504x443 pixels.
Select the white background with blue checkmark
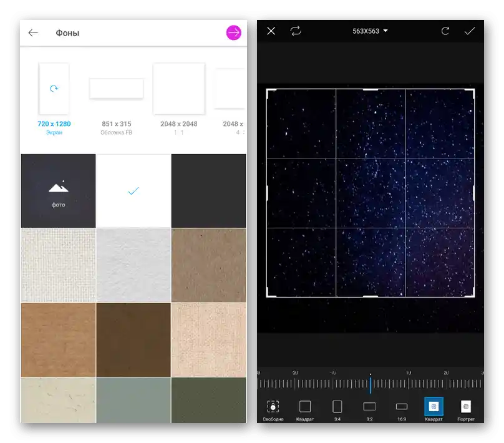(x=133, y=191)
